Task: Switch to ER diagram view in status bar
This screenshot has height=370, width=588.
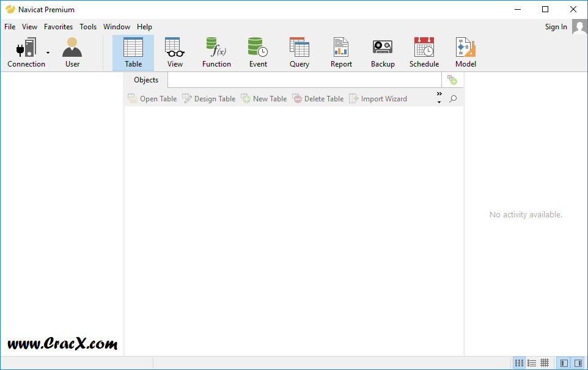Action: click(545, 363)
